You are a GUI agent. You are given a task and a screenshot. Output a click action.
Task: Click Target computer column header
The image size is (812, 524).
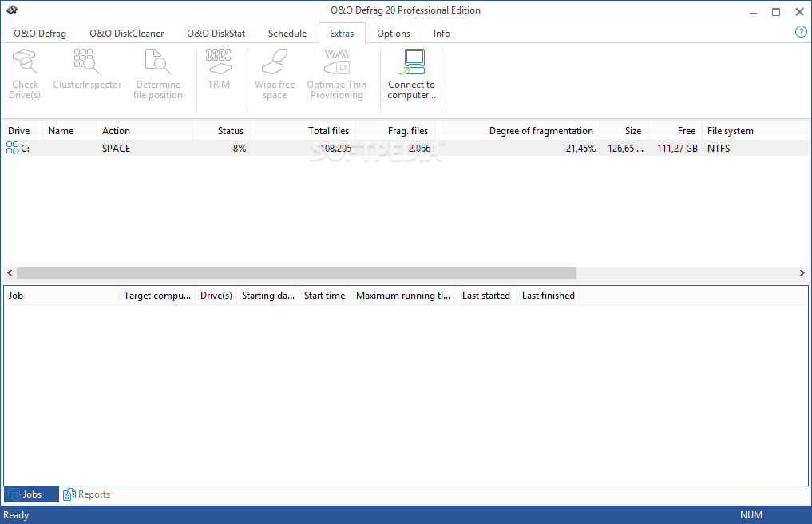click(157, 296)
